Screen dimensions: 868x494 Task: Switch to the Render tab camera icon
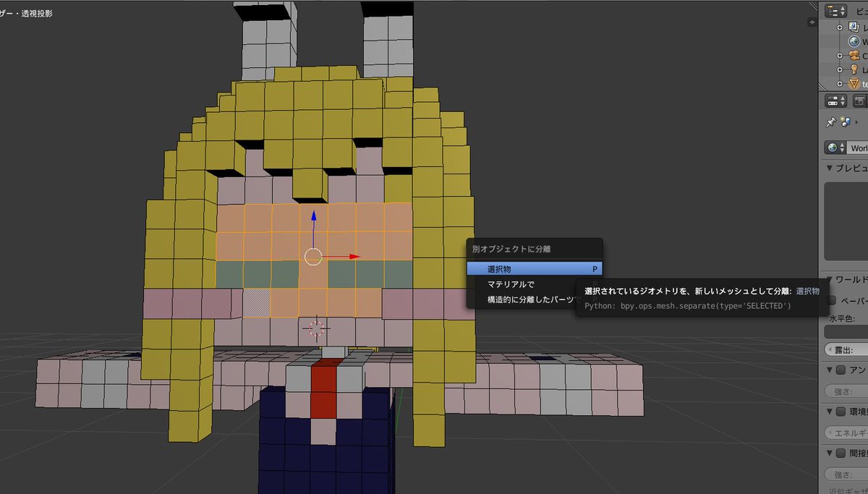coord(860,101)
